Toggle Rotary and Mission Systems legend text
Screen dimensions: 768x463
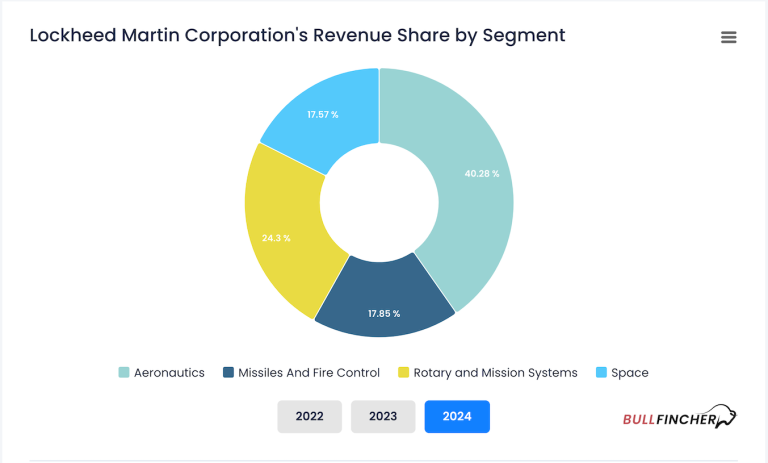click(x=495, y=373)
